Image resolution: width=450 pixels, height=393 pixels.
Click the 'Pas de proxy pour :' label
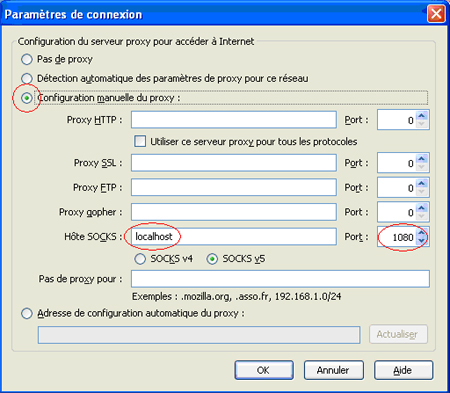[x=80, y=279]
